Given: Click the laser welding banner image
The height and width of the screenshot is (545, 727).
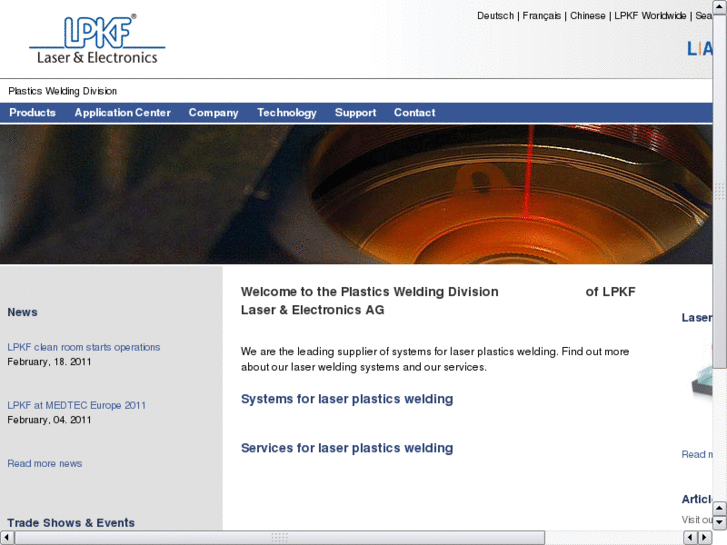Looking at the screenshot, I should point(356,194).
